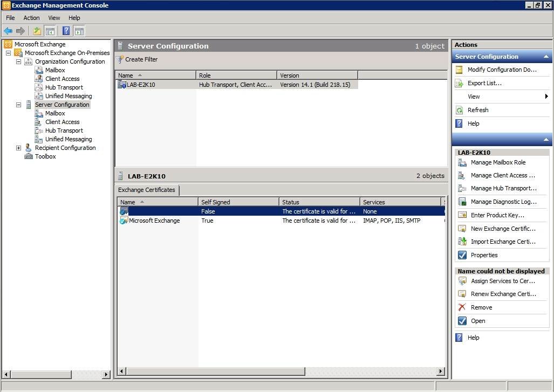
Task: Click the certificate list horizontal scrollbar thumb
Action: click(215, 371)
